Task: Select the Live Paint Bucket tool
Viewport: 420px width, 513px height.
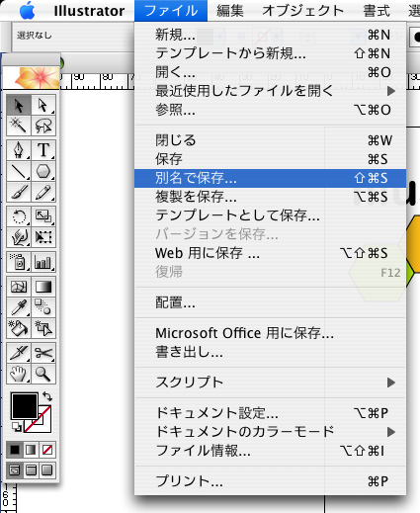Action: click(x=19, y=328)
